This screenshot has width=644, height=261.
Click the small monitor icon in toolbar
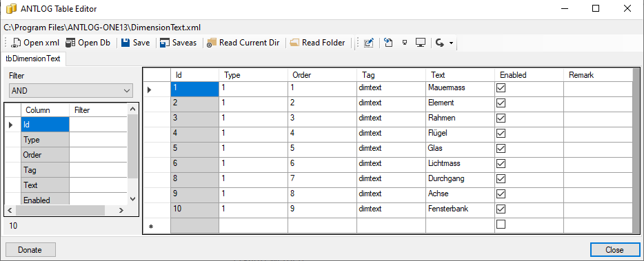[405, 43]
